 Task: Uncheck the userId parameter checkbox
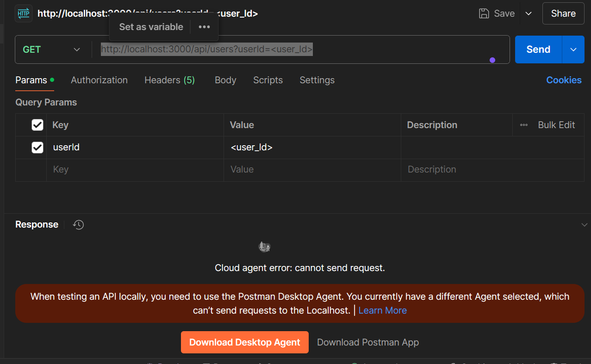[x=37, y=148]
